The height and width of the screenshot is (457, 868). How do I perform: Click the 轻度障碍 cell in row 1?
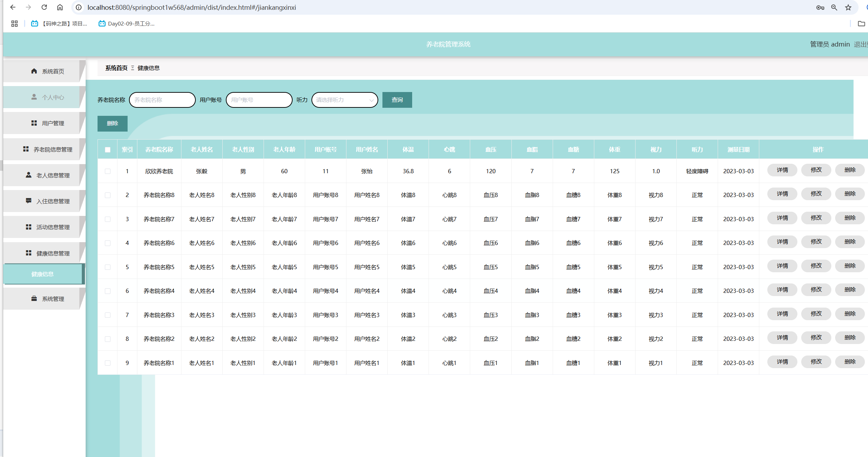pyautogui.click(x=697, y=171)
